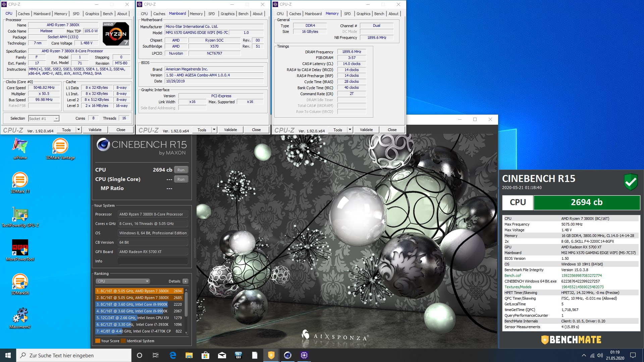Click Core Speed 5048.82 MHz value
Screen dimensions: 644x362
[44, 87]
